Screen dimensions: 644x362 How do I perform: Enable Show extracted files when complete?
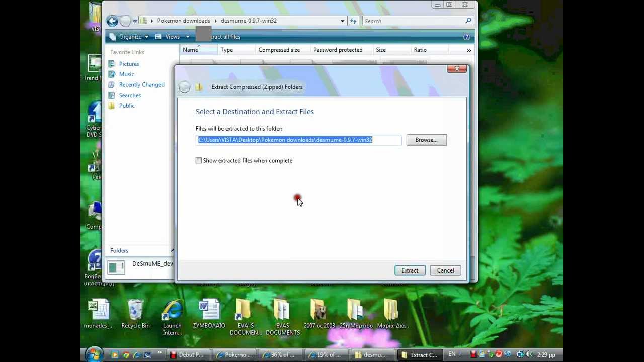(199, 160)
